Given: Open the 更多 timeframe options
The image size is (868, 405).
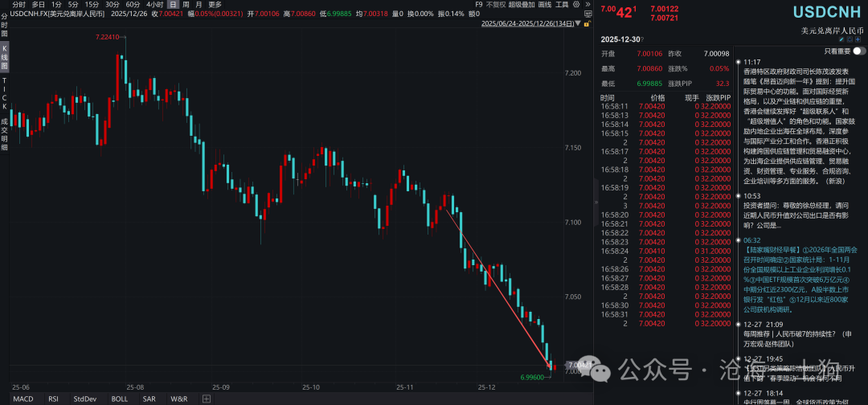Looking at the screenshot, I should pyautogui.click(x=215, y=4).
